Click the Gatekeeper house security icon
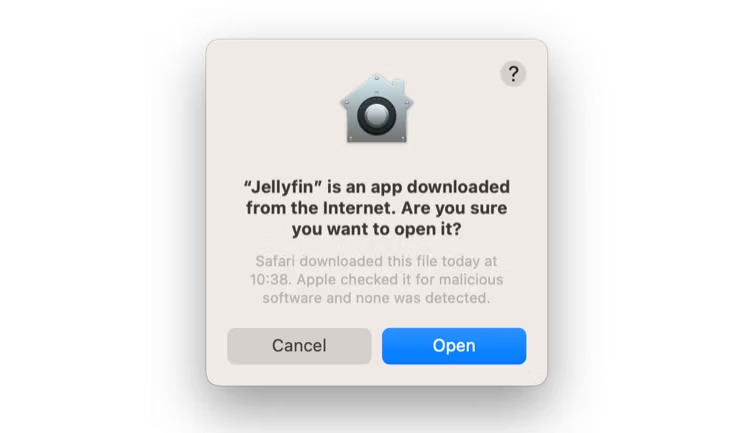This screenshot has height=433, width=730. (377, 108)
